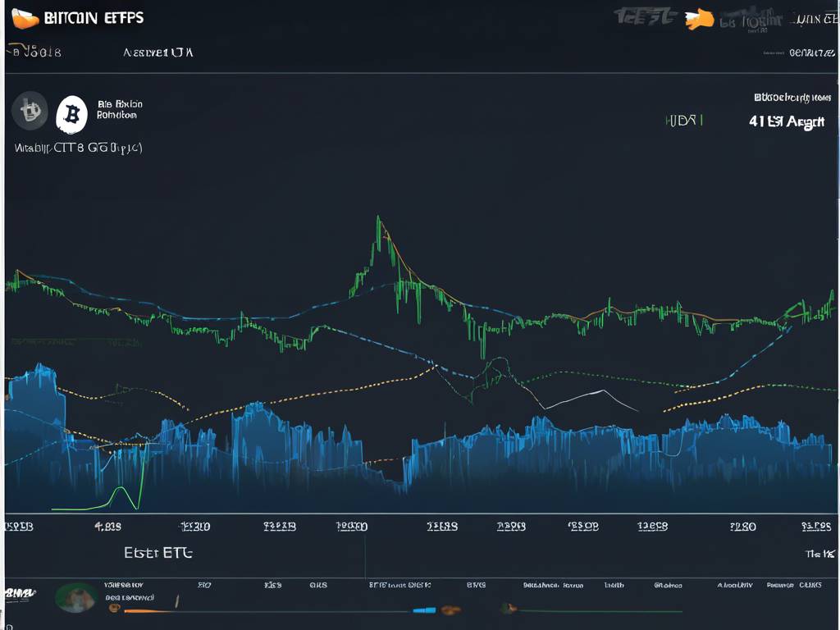Click the green slider line in bottom bar
The image size is (840, 630).
click(599, 610)
